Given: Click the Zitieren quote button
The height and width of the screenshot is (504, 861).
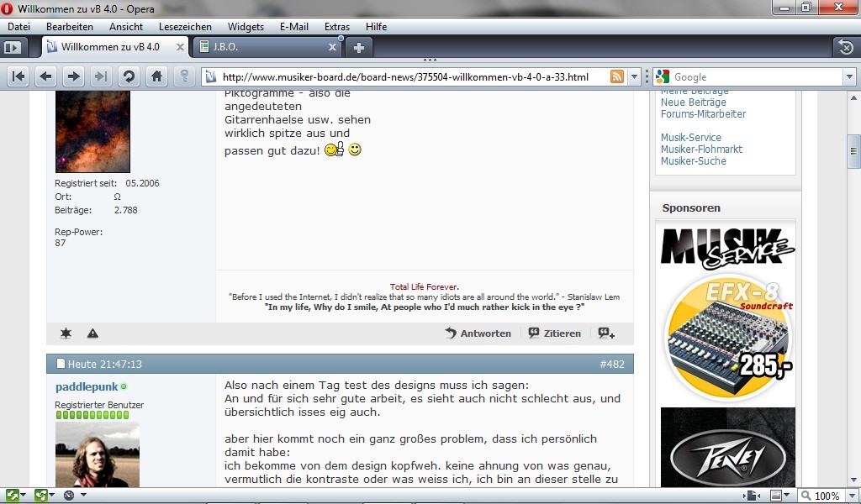Looking at the screenshot, I should [555, 333].
